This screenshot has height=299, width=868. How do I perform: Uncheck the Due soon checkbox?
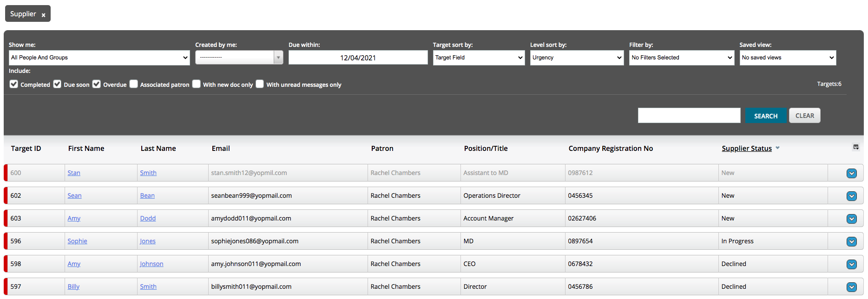57,84
